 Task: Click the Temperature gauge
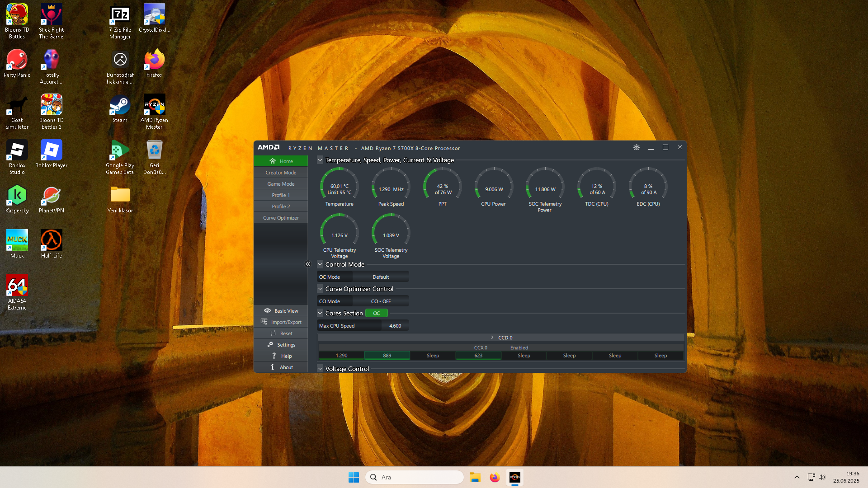340,187
